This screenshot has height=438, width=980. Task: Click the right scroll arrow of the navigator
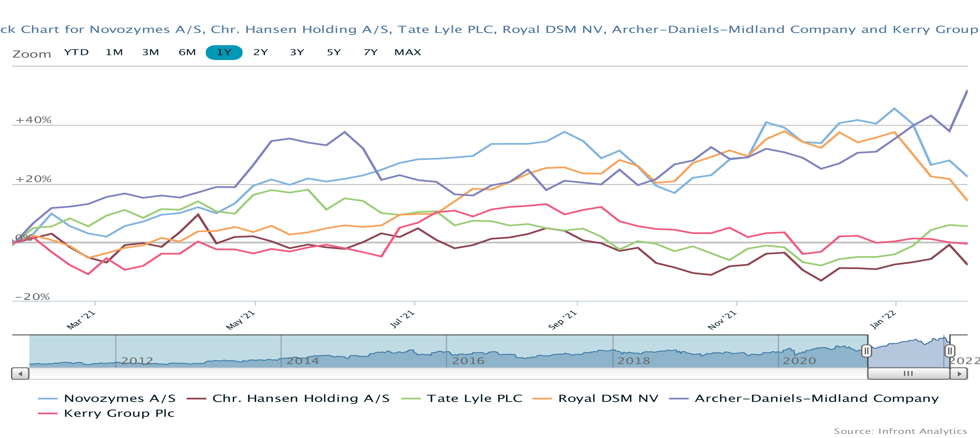pos(959,374)
